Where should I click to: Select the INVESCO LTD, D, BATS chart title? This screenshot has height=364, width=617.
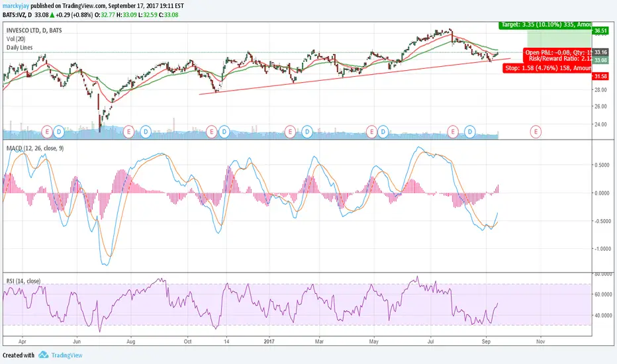pos(34,30)
